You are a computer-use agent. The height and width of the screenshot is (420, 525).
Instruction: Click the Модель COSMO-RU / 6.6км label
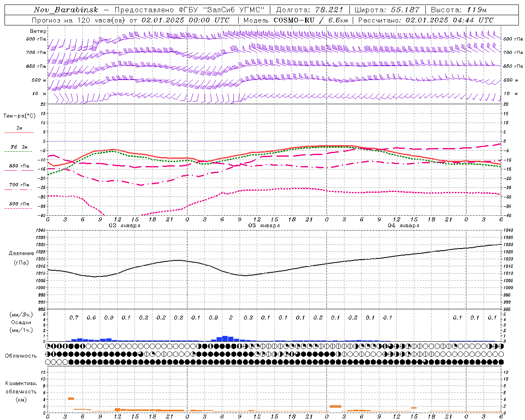pos(296,20)
